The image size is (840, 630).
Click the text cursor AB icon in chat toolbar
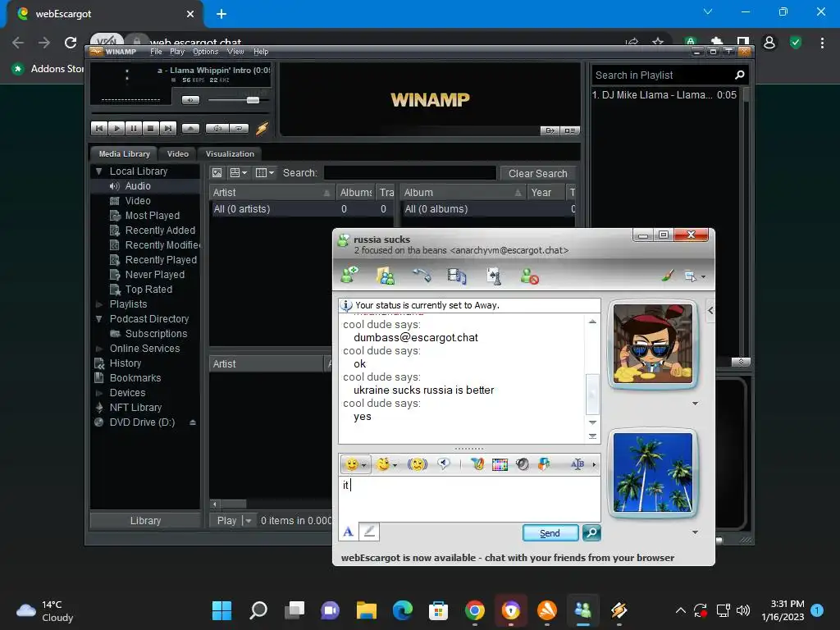(577, 464)
